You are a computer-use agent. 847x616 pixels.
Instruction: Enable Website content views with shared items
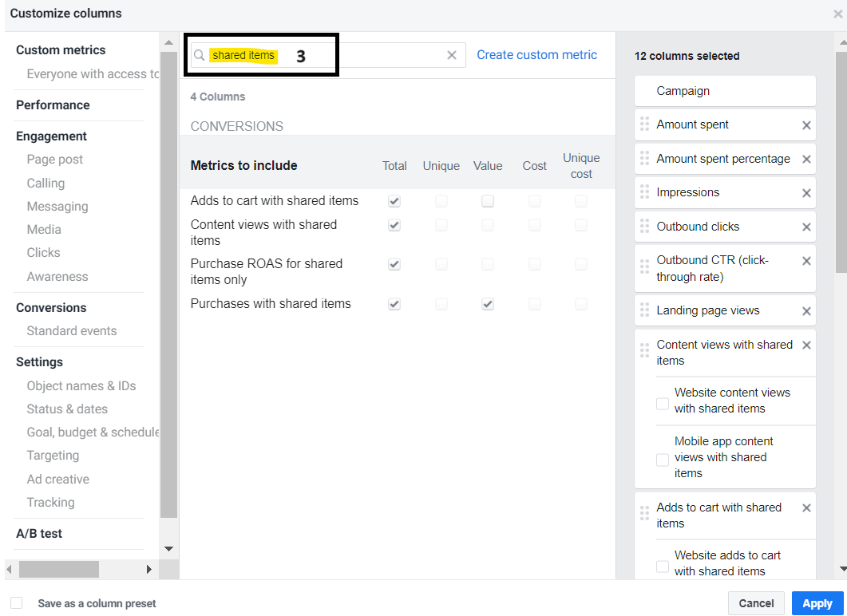663,404
